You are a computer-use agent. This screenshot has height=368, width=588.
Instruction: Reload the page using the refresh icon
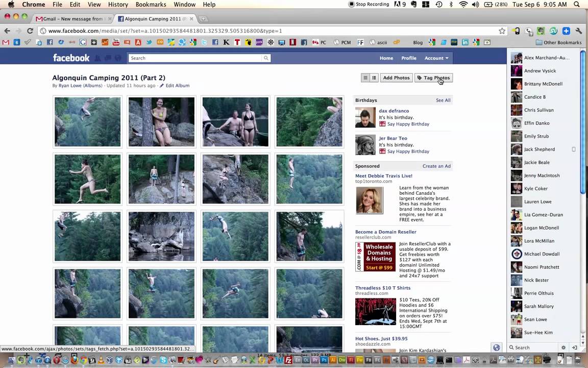point(30,31)
